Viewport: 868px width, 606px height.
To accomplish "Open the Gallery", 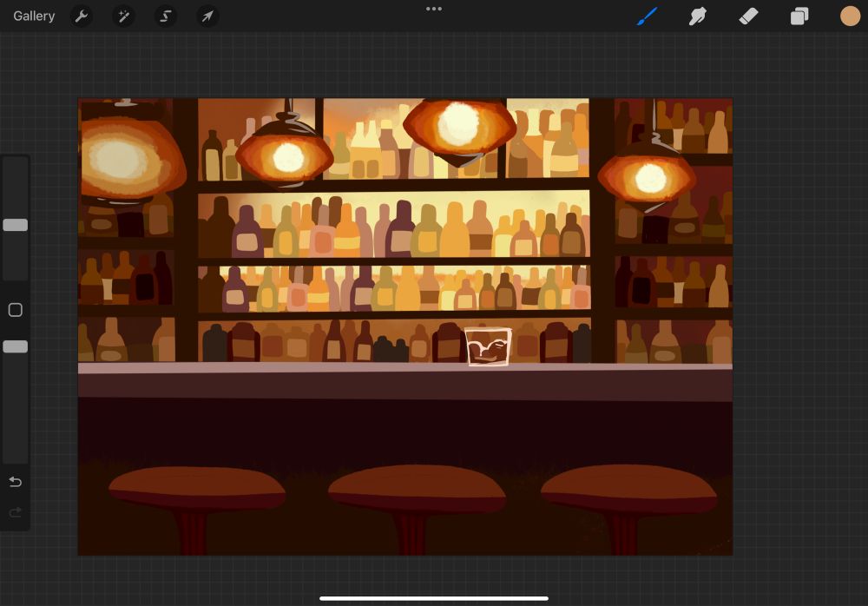I will (34, 16).
